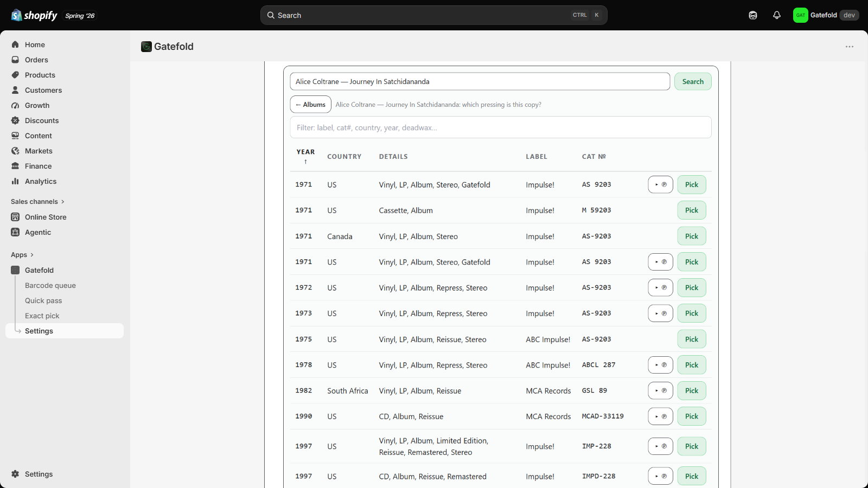Click the DETAILS column header
This screenshot has height=488, width=868.
(x=393, y=157)
